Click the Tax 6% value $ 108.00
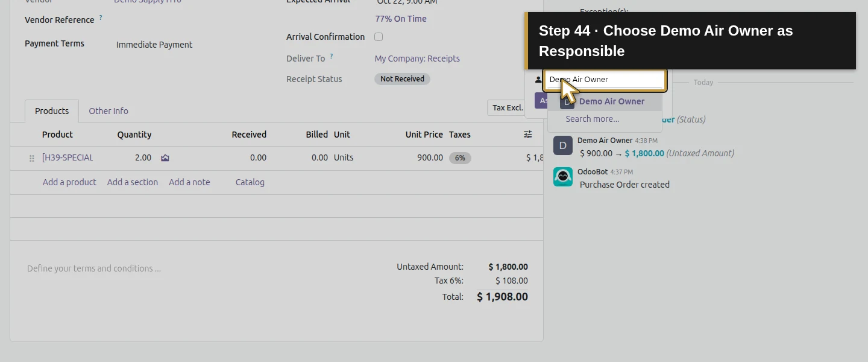This screenshot has width=868, height=362. (x=512, y=281)
